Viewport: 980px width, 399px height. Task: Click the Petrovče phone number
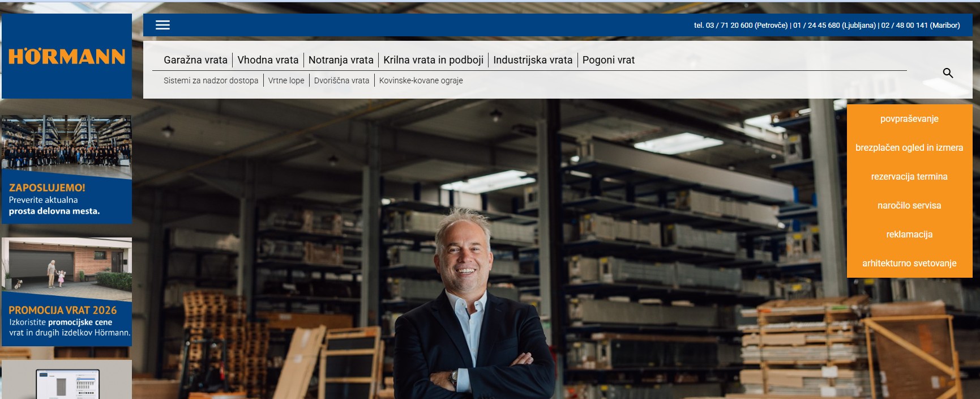pos(741,26)
